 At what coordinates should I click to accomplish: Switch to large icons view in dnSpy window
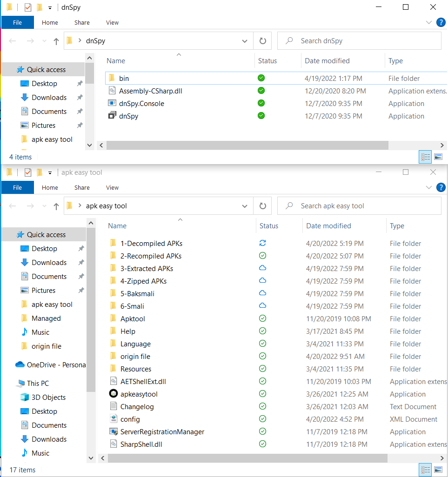pos(438,157)
